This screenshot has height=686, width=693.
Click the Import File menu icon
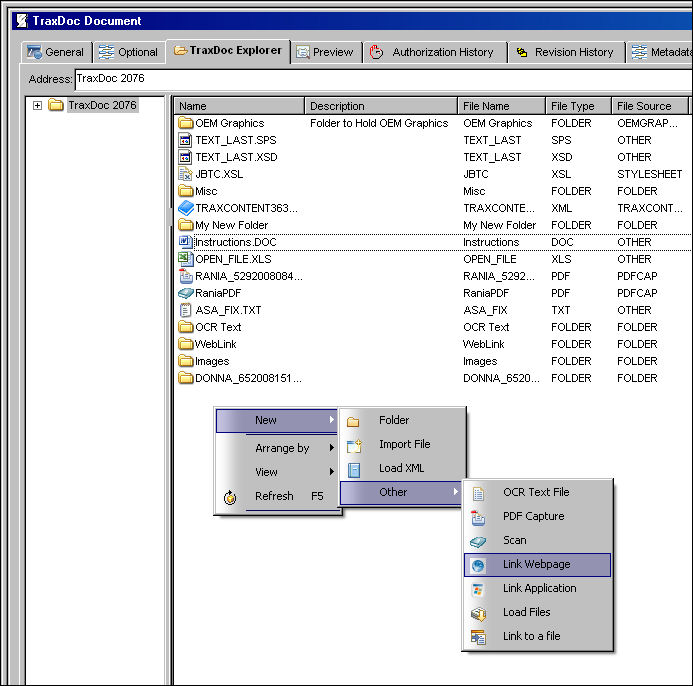pos(354,446)
